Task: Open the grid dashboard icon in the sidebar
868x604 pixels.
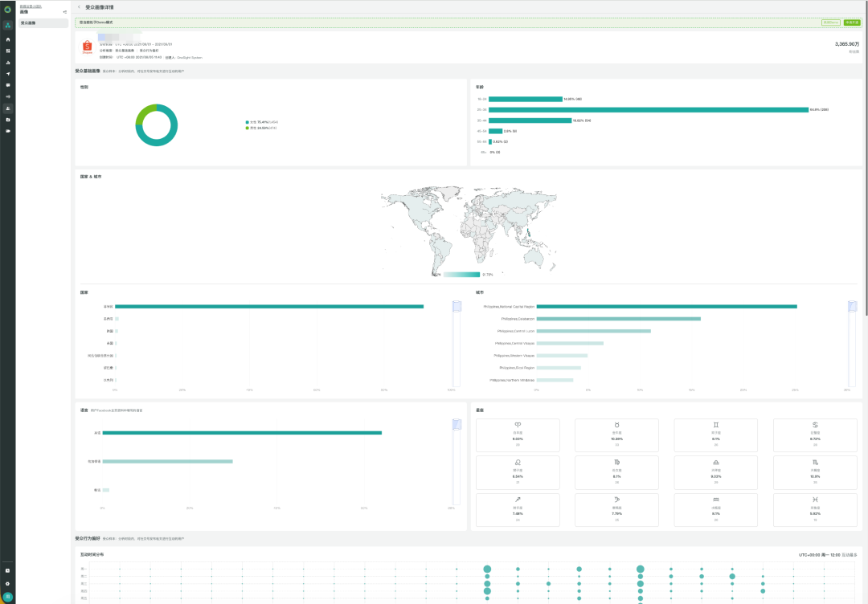Action: pyautogui.click(x=8, y=51)
